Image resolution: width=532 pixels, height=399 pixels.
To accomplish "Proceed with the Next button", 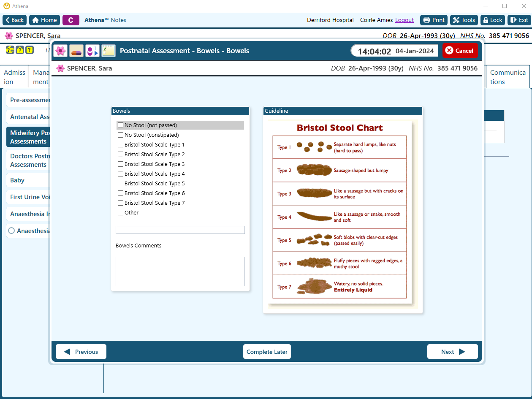I will click(x=453, y=352).
